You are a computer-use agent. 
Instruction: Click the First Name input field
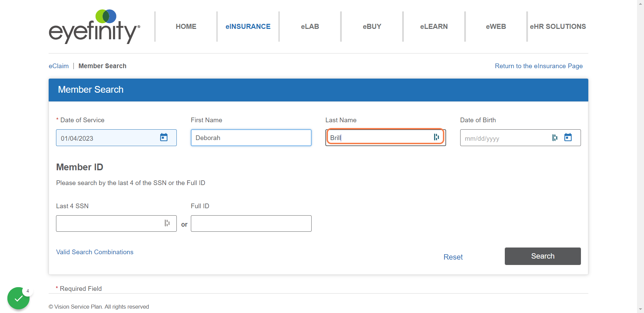(251, 138)
